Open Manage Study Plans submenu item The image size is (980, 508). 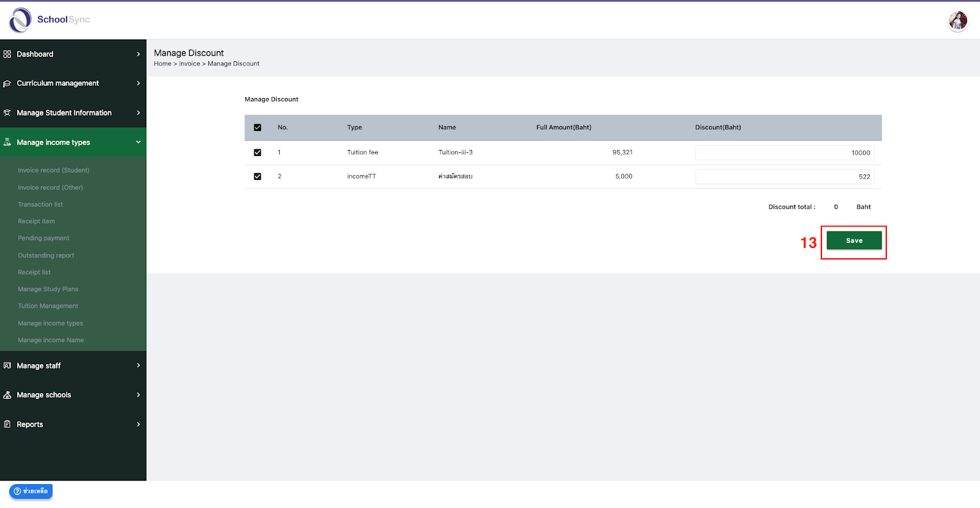click(48, 289)
